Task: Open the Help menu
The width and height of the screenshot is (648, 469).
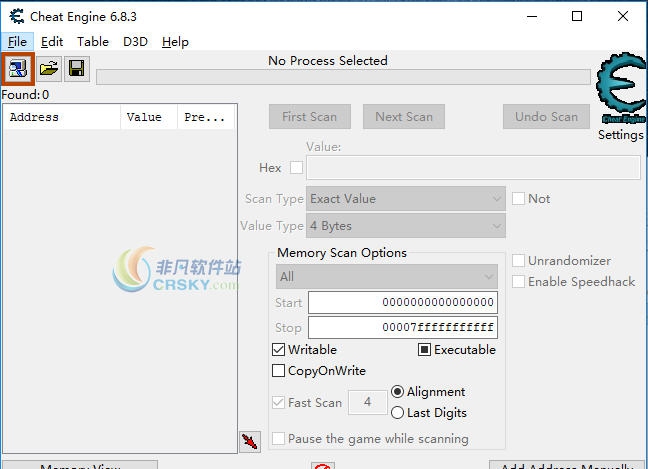Action: tap(175, 42)
